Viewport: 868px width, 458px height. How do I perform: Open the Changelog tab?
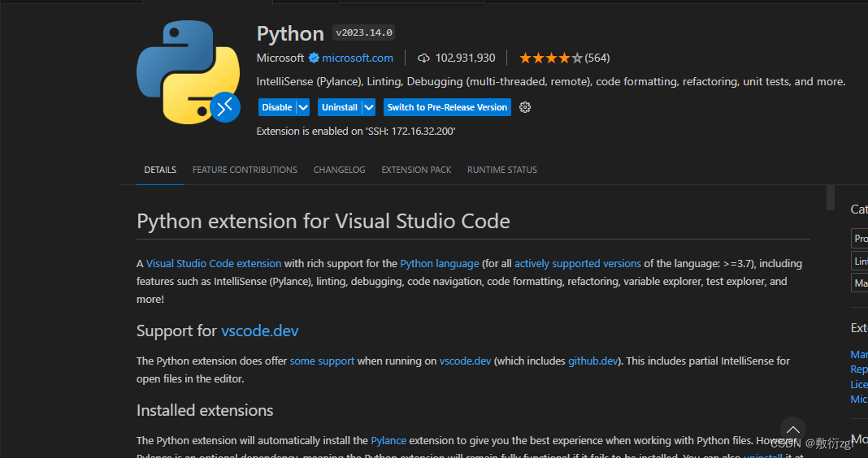339,170
